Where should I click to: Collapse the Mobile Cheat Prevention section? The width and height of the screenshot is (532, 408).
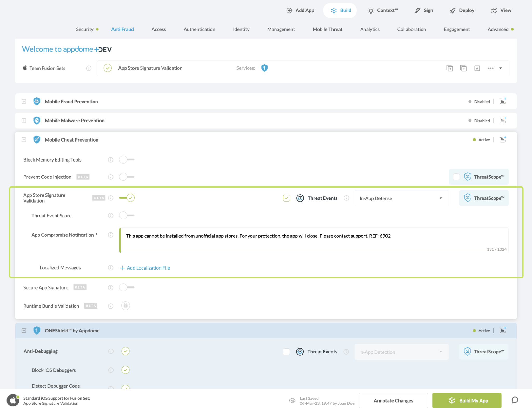(x=24, y=140)
